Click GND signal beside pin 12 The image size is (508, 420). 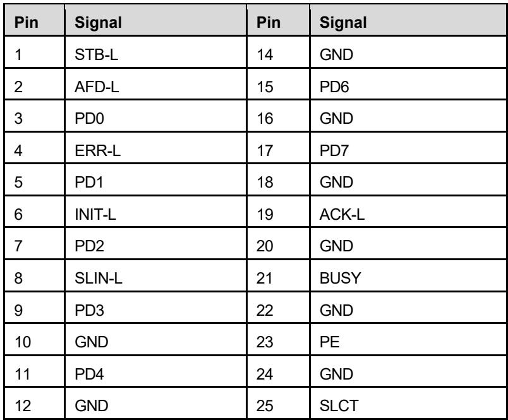155,403
